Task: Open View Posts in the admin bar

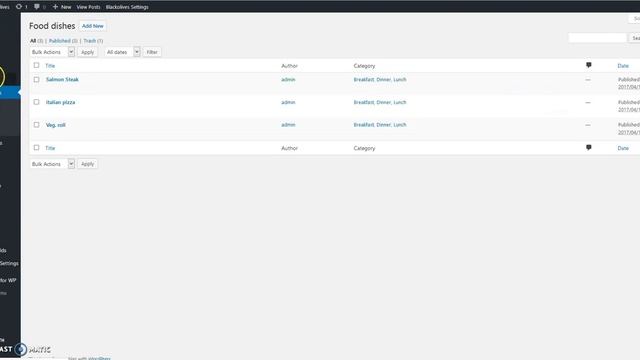Action: pyautogui.click(x=88, y=7)
